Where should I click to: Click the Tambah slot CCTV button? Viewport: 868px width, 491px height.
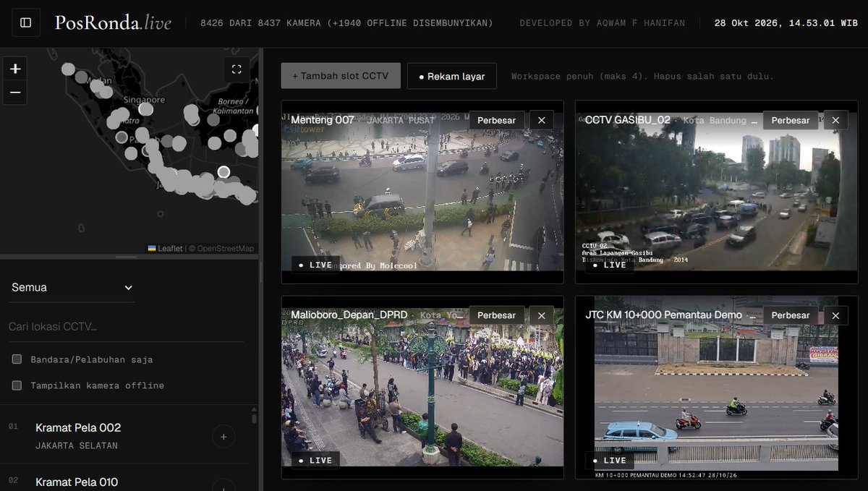point(341,75)
